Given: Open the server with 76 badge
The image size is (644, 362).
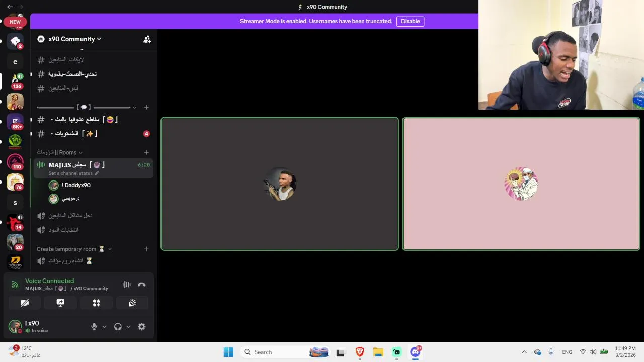Looking at the screenshot, I should click(15, 182).
